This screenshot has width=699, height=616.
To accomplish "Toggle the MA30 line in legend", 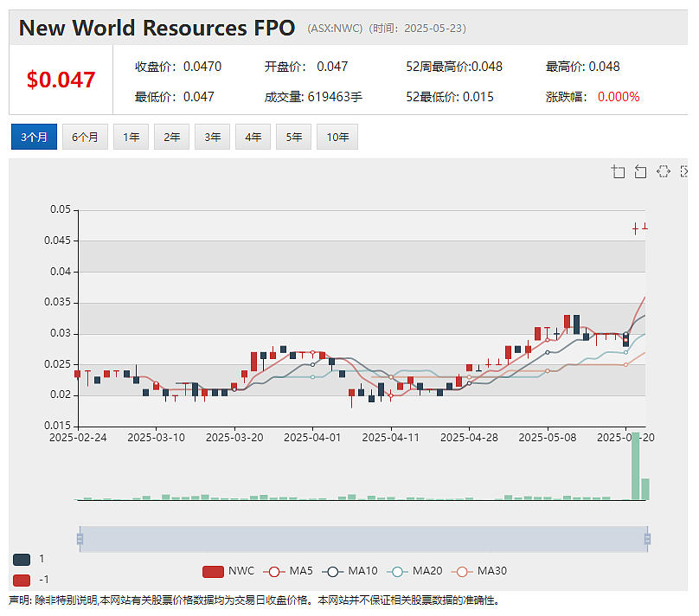I will tap(479, 571).
